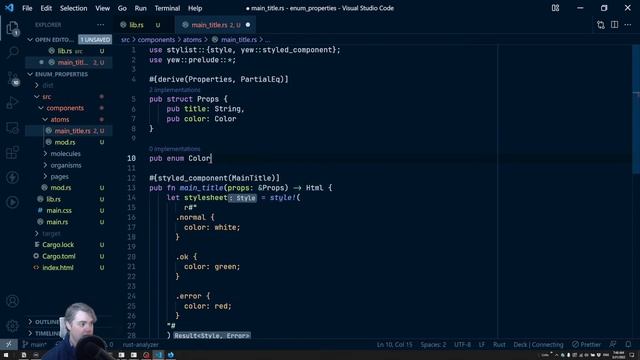The width and height of the screenshot is (640, 360).
Task: Open the Extensions view
Action: coord(12,153)
